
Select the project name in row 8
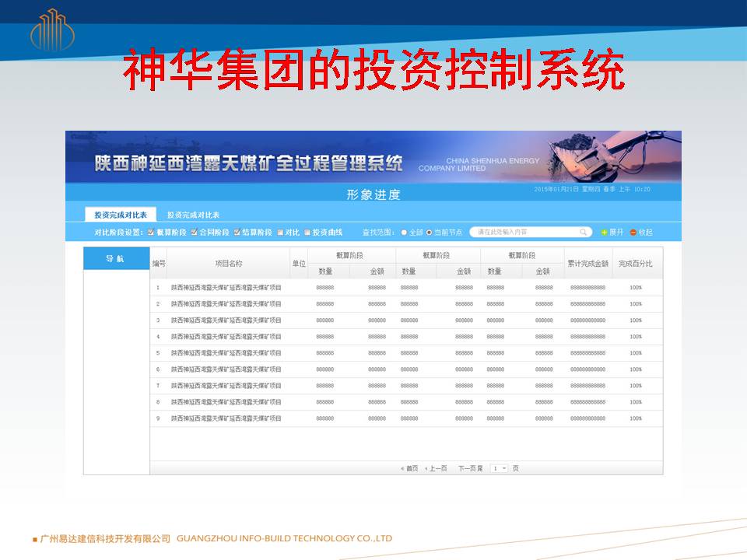(x=226, y=402)
